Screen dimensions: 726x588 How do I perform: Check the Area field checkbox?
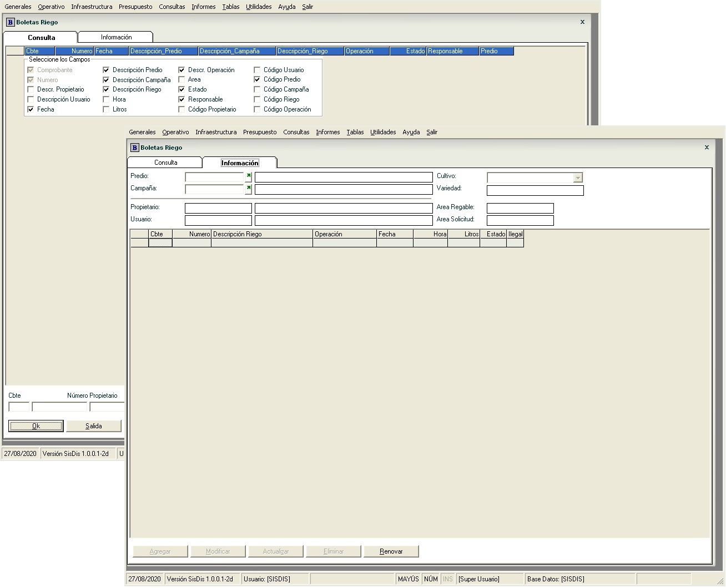click(x=181, y=80)
